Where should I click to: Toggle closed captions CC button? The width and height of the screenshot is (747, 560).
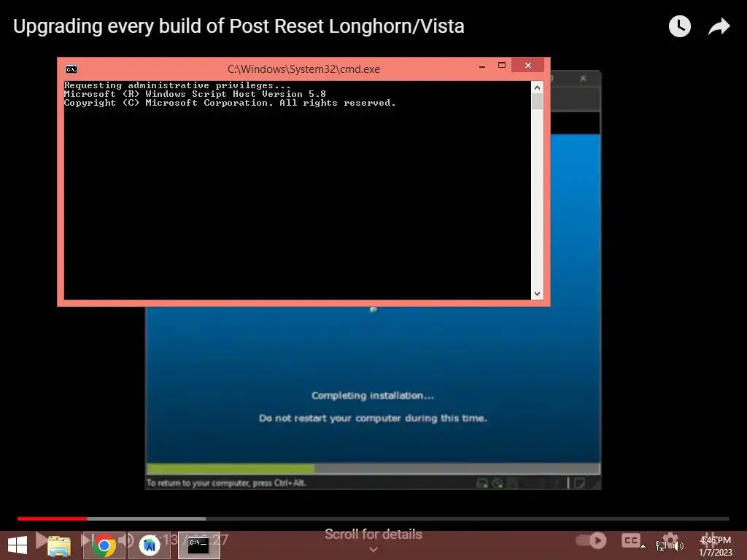[x=631, y=540]
